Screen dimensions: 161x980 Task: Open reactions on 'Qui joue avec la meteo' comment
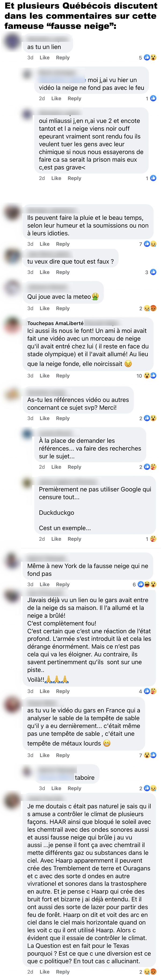tap(150, 308)
